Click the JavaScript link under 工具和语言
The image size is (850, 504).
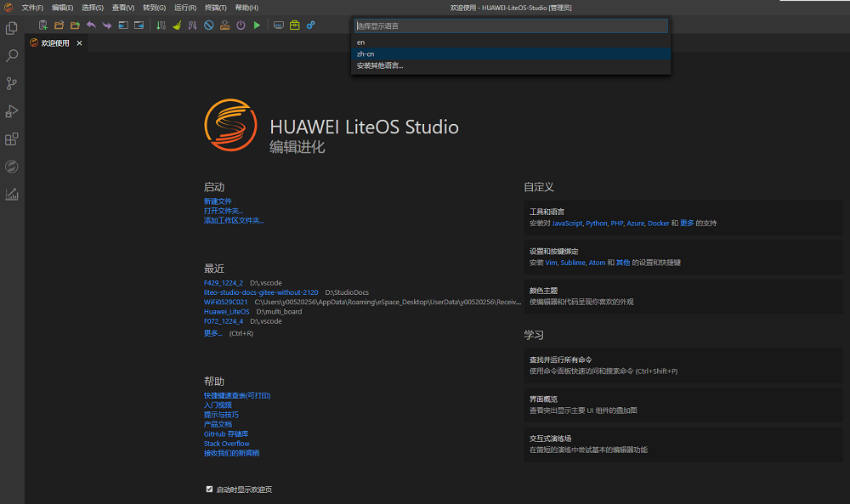568,224
